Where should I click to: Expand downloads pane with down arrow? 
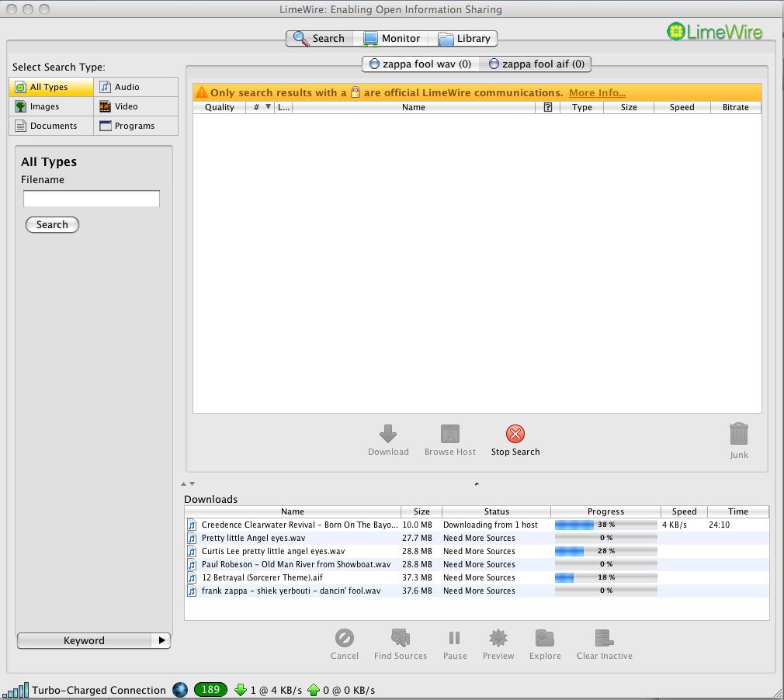coord(192,484)
